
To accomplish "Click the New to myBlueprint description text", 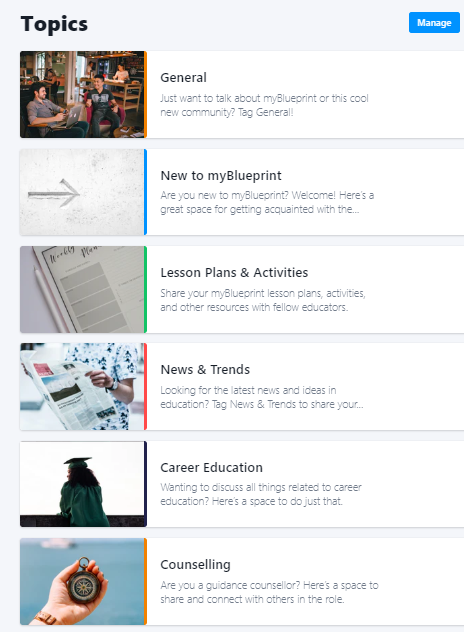I will [267, 202].
